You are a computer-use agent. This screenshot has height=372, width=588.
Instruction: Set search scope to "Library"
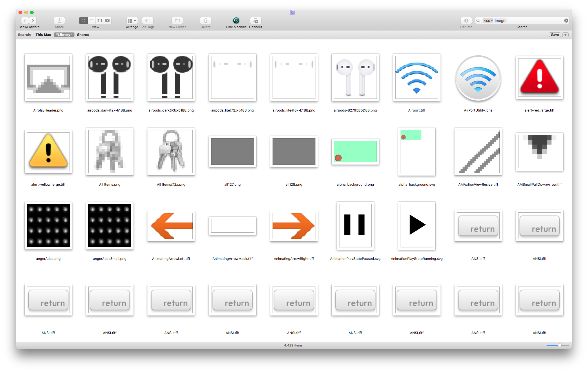tap(64, 35)
